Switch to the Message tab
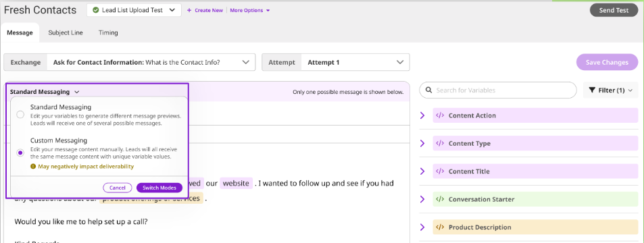644x243 pixels. [x=20, y=32]
